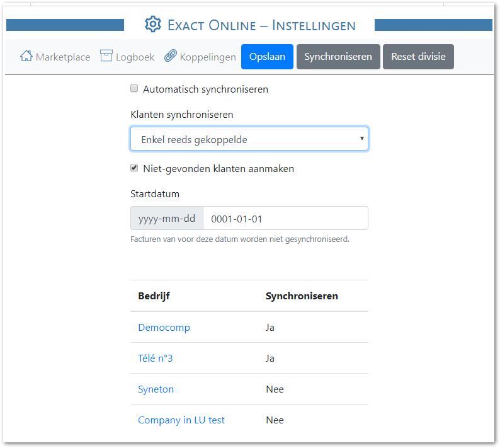Click the Facturen van voor deze datum hint
500x448 pixels.
(240, 239)
